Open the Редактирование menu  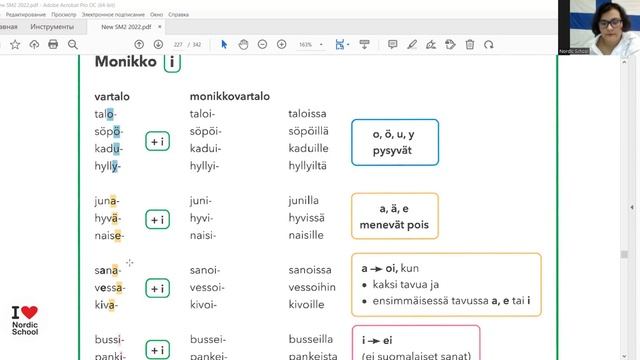(x=26, y=15)
